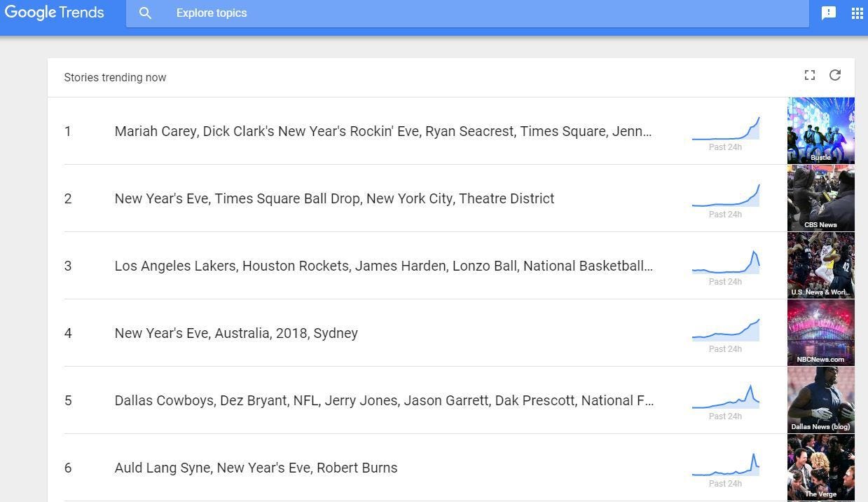Screen dimensions: 868x502
Task: Open the Los Angeles Lakers story
Action: (383, 266)
